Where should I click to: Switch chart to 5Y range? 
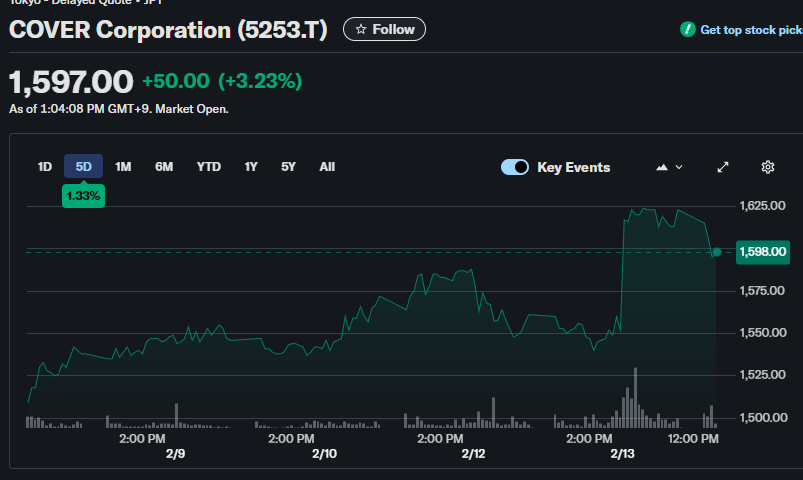pos(288,166)
